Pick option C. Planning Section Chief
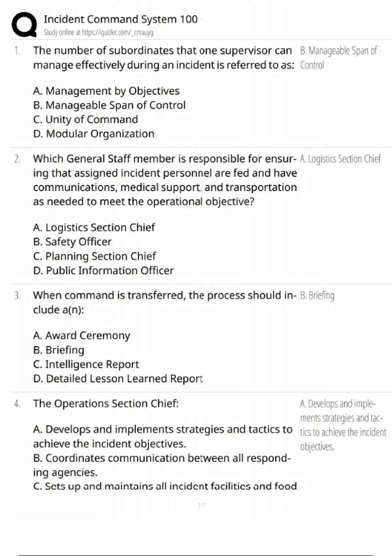 [x=94, y=256]
